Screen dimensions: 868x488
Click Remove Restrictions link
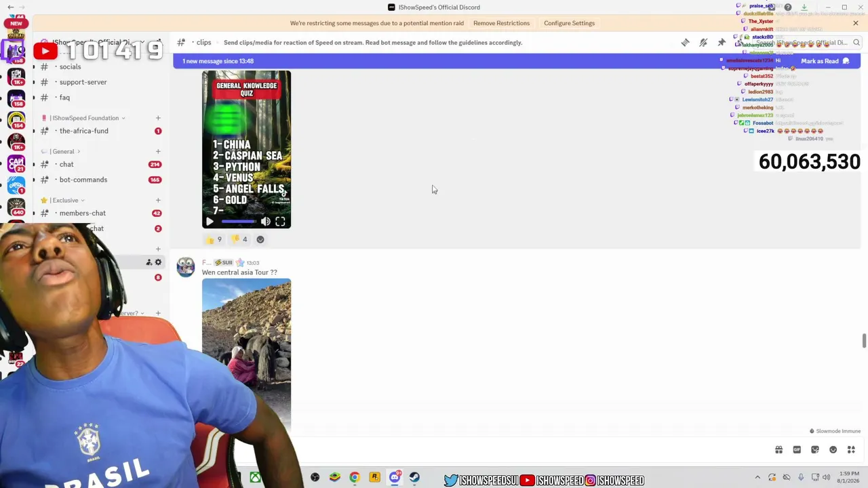click(501, 23)
